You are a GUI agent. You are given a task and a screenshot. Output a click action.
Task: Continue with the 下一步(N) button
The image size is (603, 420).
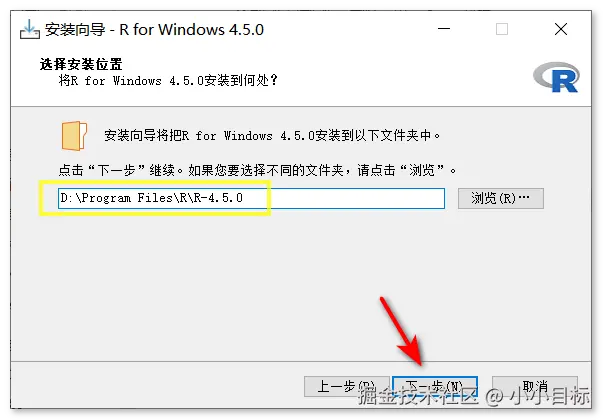click(435, 386)
